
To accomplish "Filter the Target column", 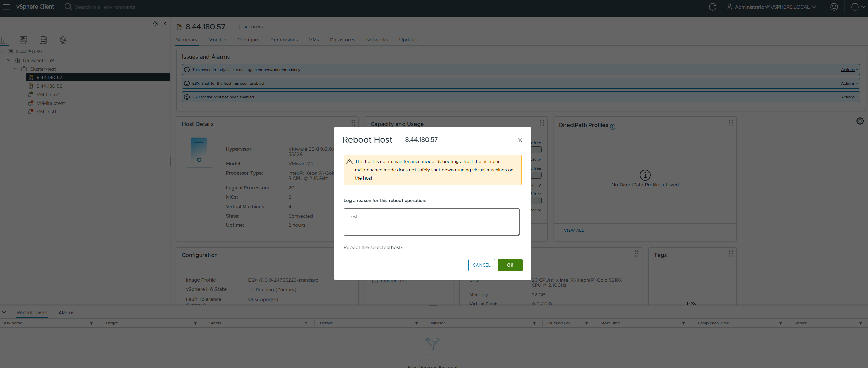I will pos(195,323).
